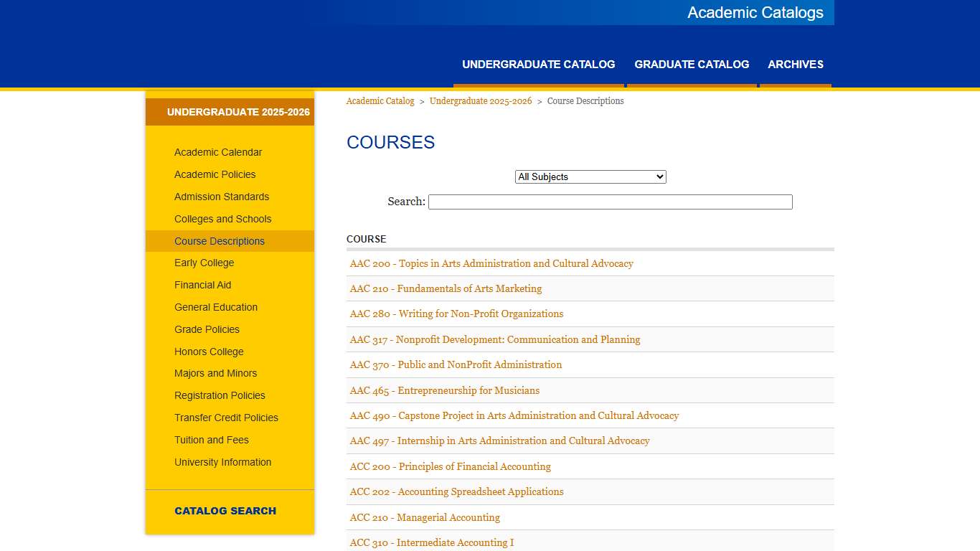Open the Catalog Search page
This screenshot has width=980, height=551.
pyautogui.click(x=225, y=511)
